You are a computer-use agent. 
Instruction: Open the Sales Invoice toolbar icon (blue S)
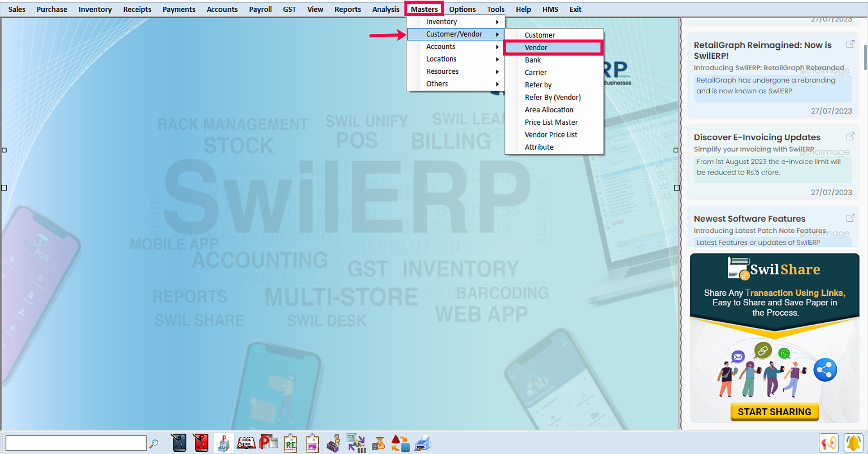tap(179, 443)
